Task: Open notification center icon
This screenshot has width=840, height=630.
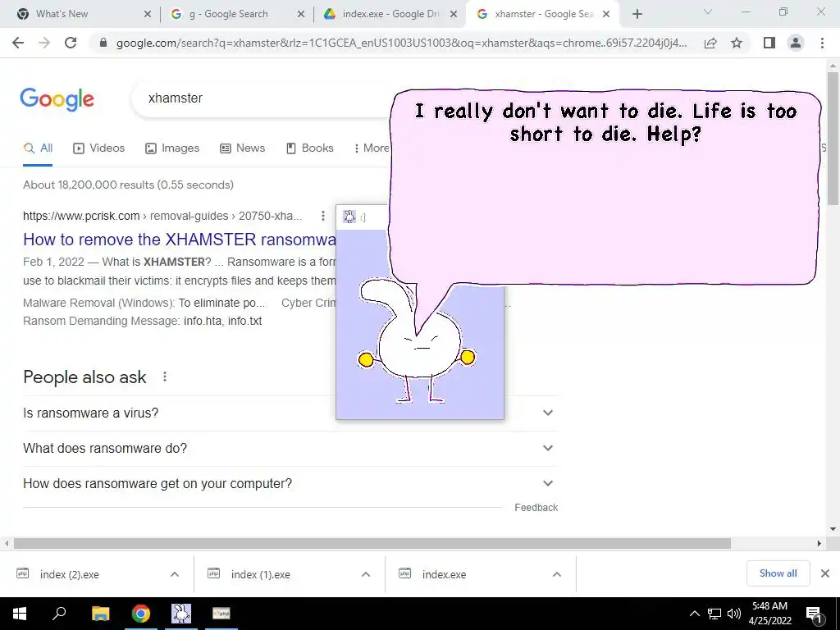Action: click(814, 614)
